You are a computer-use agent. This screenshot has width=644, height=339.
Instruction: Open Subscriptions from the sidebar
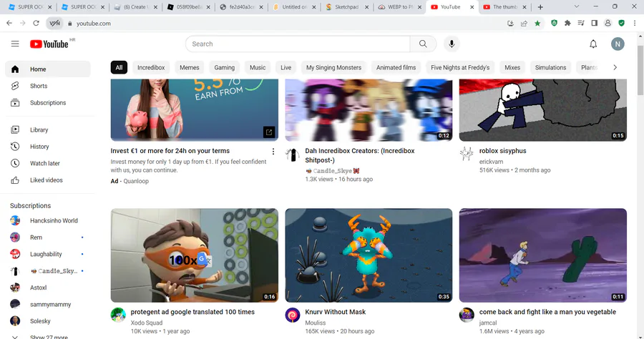48,102
